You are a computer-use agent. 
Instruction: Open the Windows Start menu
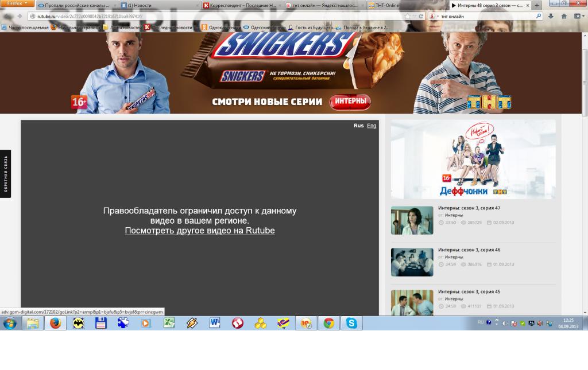coord(10,323)
